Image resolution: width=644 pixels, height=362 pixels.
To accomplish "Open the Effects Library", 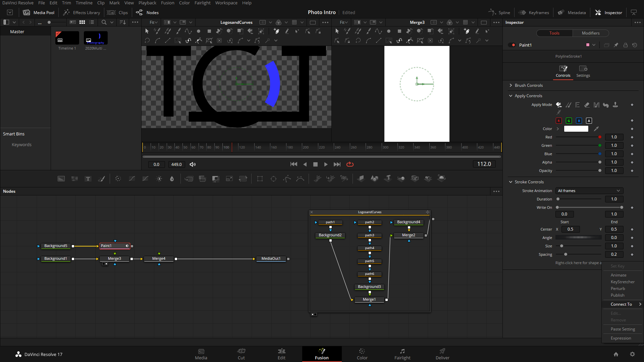I will 82,12.
